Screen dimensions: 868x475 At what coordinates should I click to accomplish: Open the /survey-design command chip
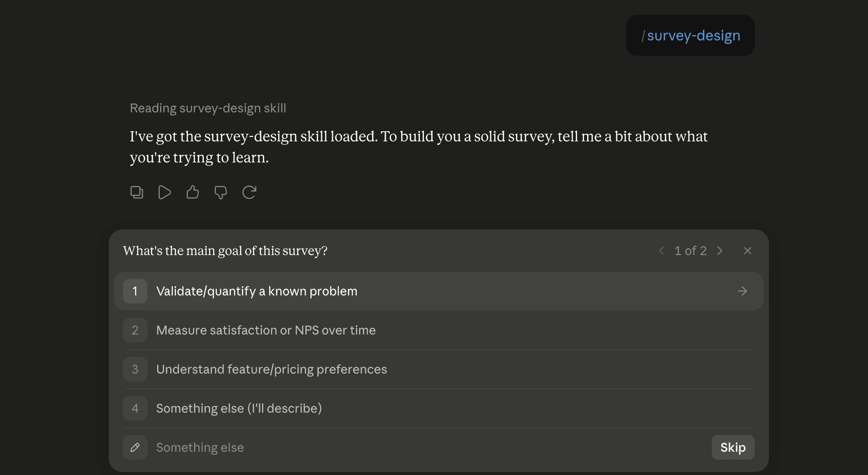(x=690, y=35)
